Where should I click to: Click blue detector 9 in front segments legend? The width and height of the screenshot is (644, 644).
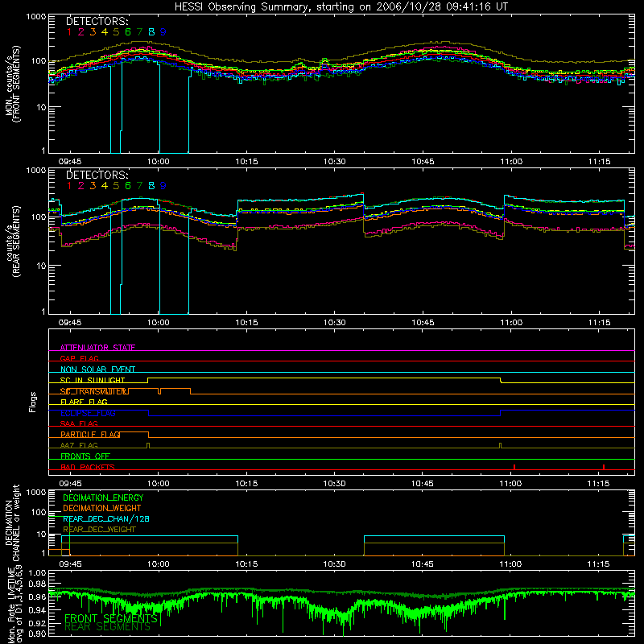click(x=163, y=32)
